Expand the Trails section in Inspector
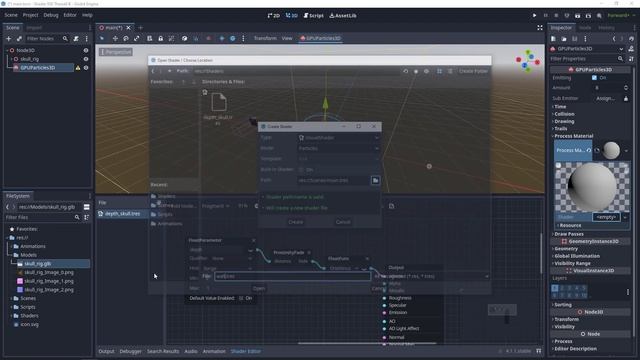This screenshot has width=640, height=360. (560, 129)
